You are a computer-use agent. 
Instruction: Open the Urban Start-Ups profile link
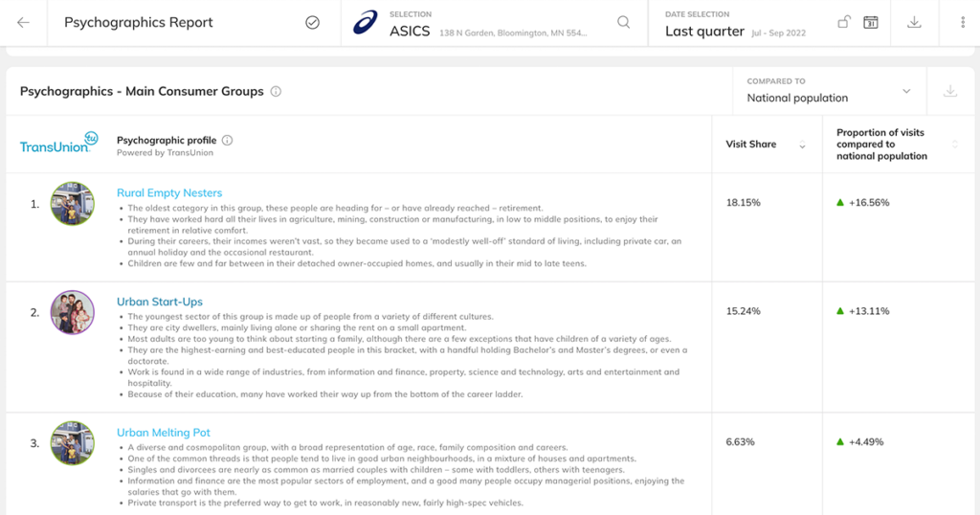click(160, 302)
